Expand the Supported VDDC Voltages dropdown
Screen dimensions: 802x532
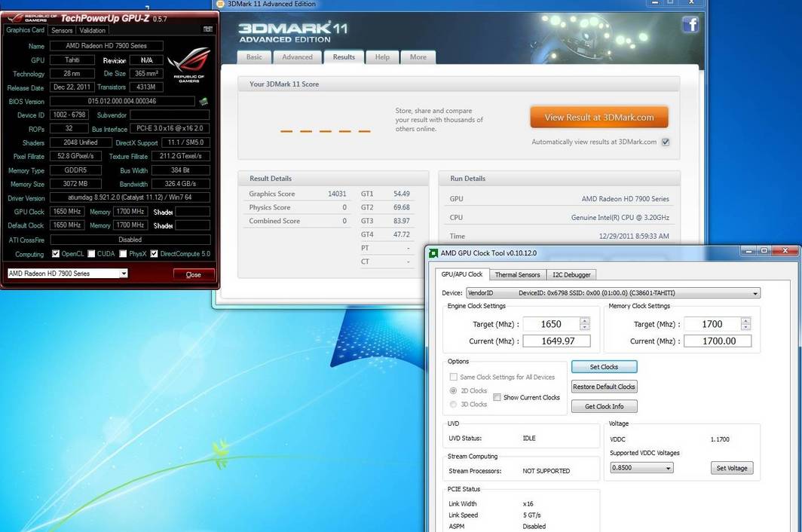668,467
